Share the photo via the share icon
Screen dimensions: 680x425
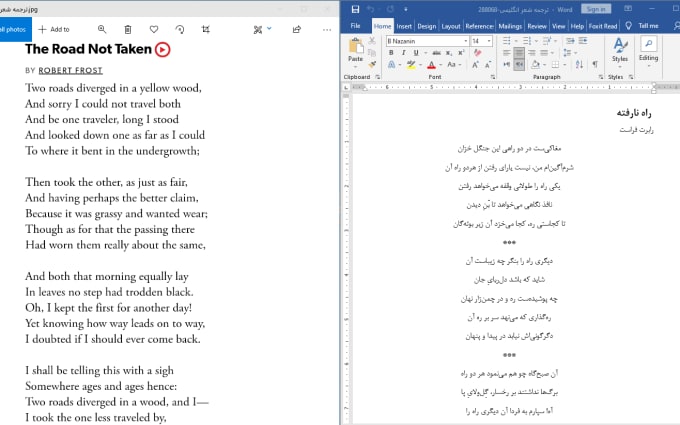click(x=297, y=29)
